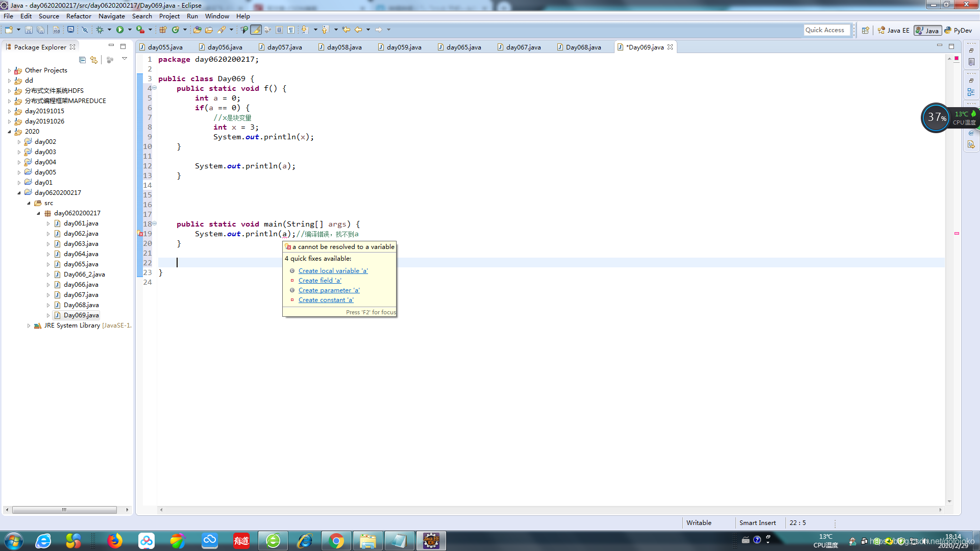Click Previous Annotation up-arrow icon

[x=325, y=30]
